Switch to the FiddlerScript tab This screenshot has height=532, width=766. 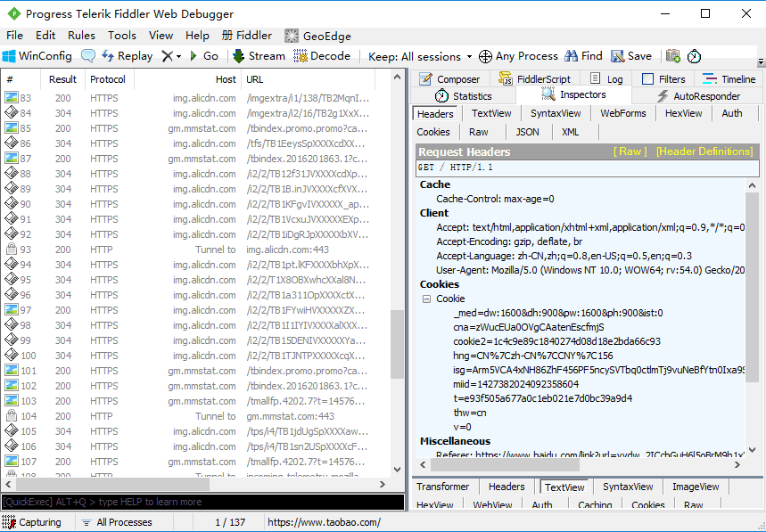[535, 79]
